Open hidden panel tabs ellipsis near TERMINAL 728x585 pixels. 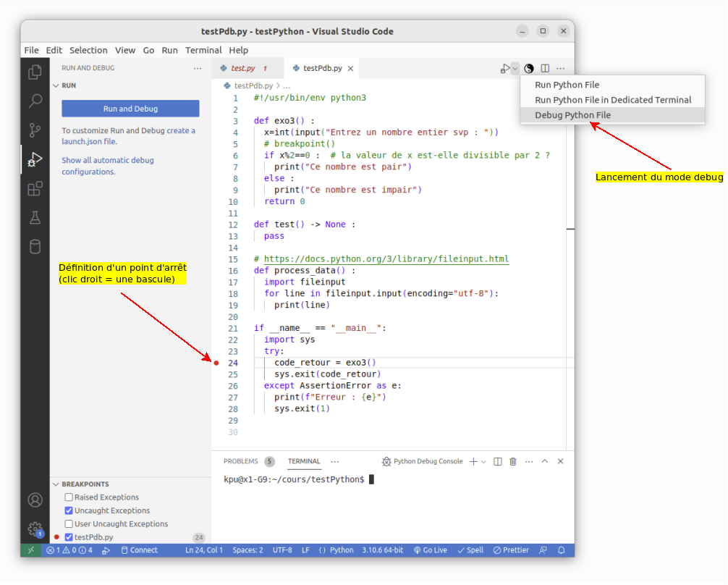[x=335, y=462]
